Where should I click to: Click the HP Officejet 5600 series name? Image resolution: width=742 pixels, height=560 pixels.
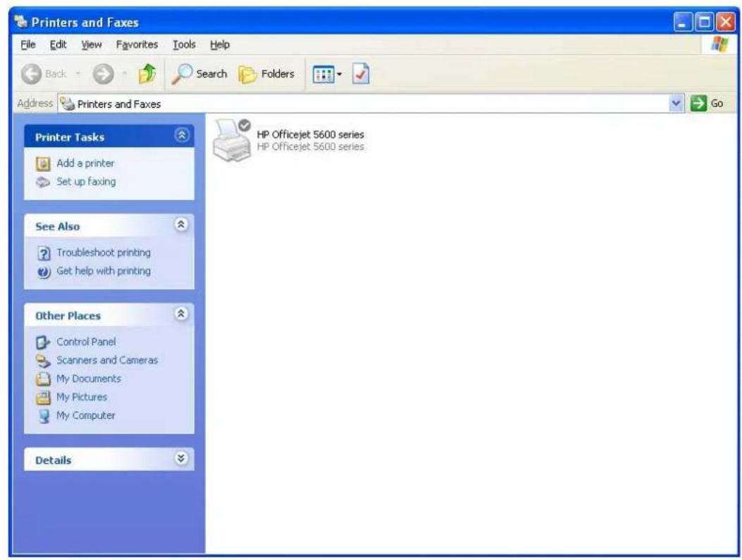point(311,135)
